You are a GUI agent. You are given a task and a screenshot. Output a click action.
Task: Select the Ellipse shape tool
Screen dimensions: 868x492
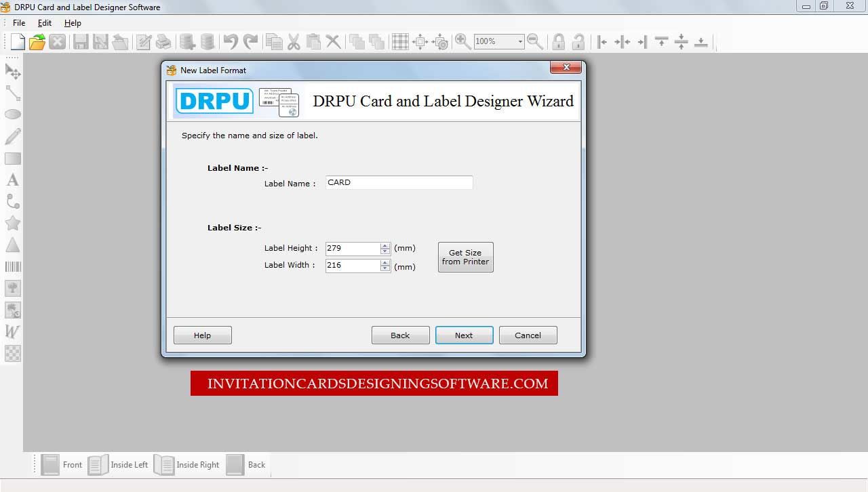click(x=13, y=115)
